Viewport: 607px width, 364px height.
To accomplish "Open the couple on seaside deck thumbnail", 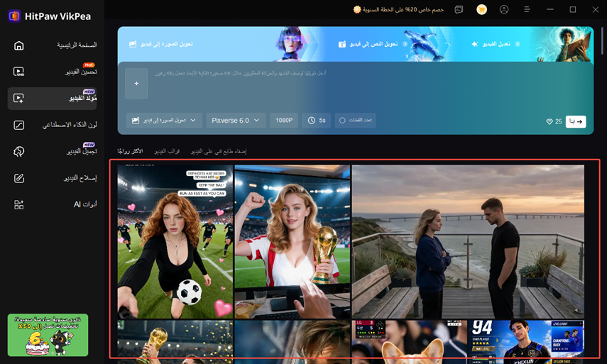I will [468, 242].
